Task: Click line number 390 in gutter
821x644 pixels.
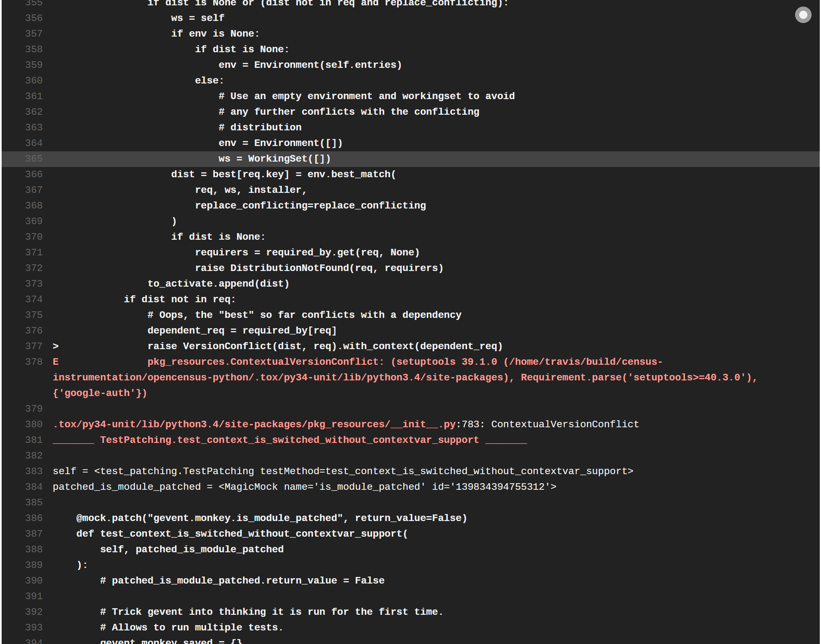Action: tap(34, 581)
